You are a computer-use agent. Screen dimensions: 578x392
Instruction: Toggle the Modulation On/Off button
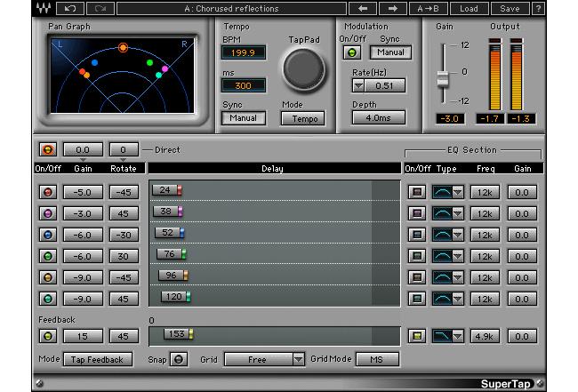(x=352, y=52)
